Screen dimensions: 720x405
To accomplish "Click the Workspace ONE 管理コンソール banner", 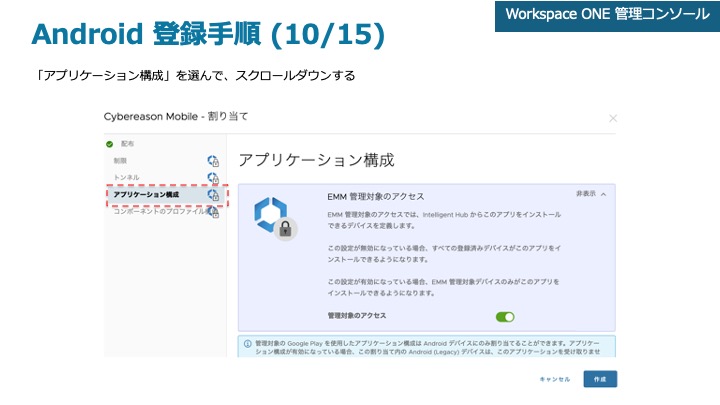I will click(607, 16).
